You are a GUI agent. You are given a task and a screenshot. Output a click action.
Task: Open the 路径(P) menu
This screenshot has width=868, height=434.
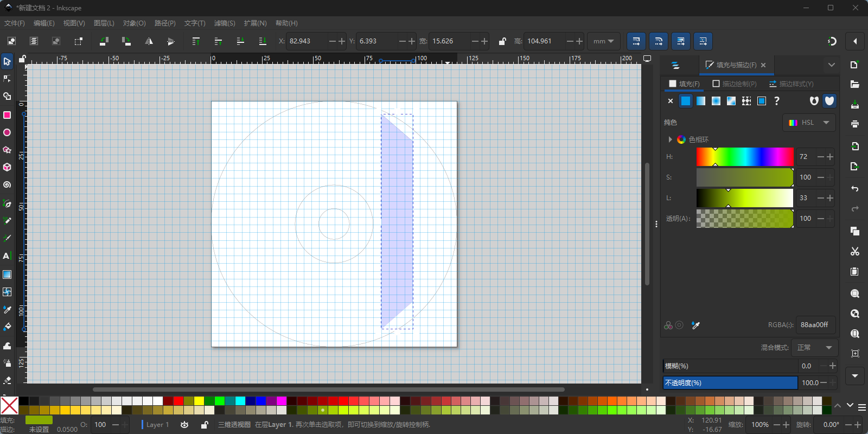(x=165, y=23)
